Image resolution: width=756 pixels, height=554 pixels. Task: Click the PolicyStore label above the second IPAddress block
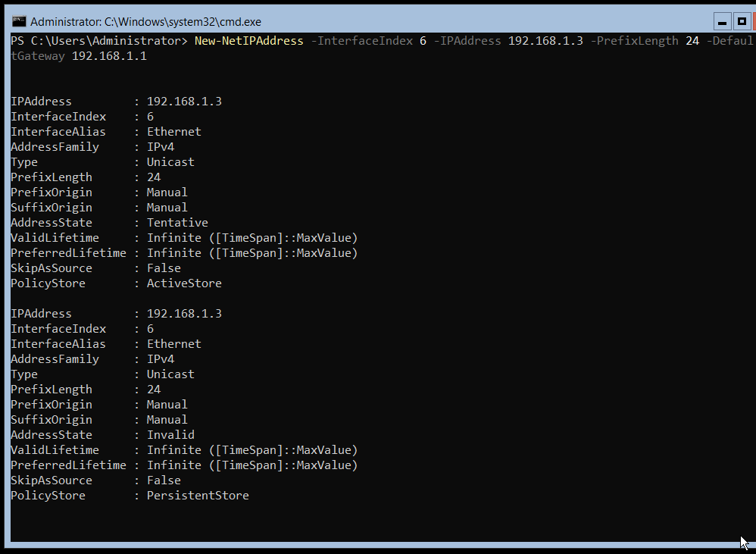coord(48,283)
